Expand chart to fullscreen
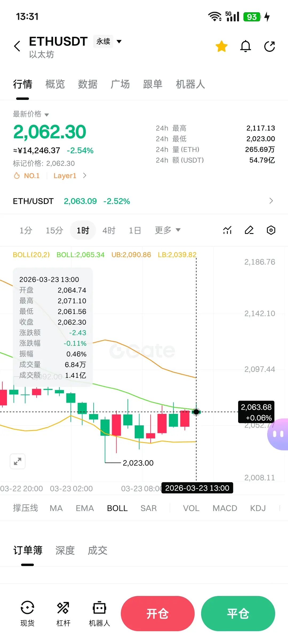The height and width of the screenshot is (644, 288). (x=18, y=461)
